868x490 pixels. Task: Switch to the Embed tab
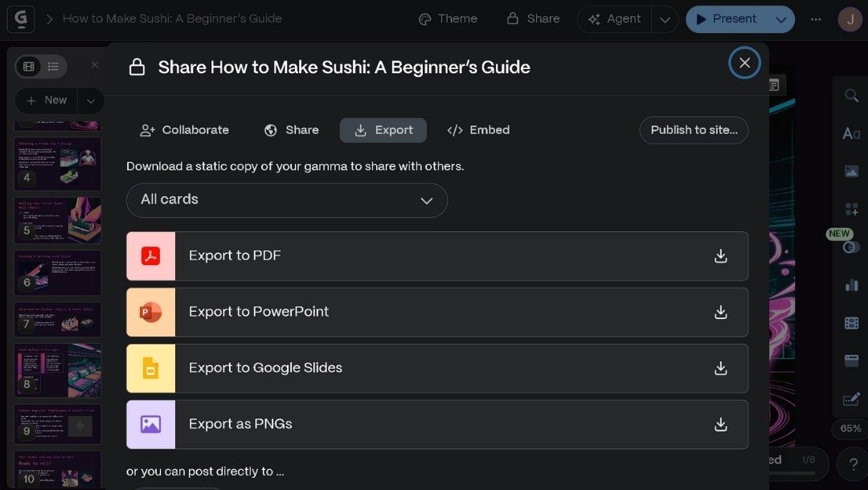(x=478, y=129)
